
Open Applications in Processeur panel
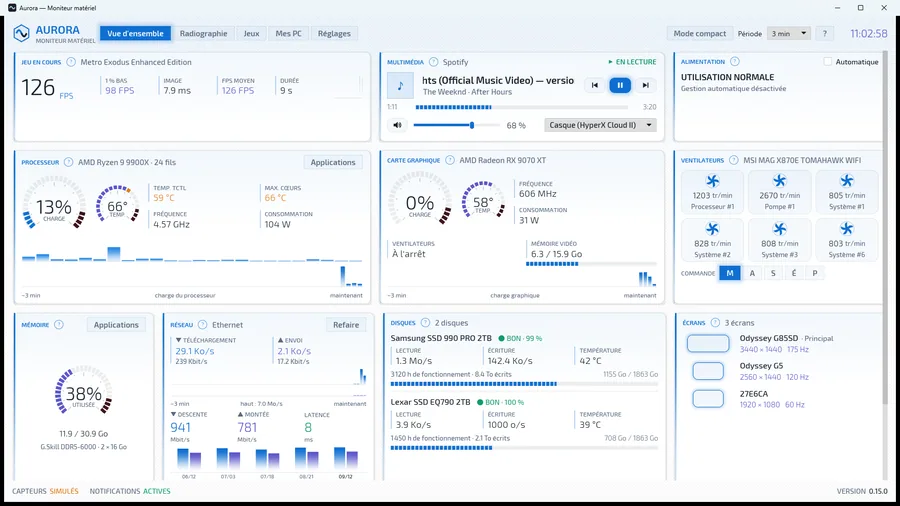pos(333,162)
